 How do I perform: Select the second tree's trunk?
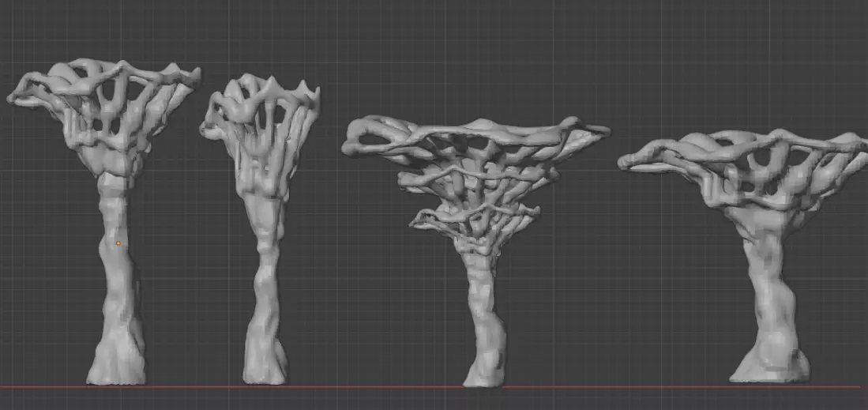(x=267, y=266)
